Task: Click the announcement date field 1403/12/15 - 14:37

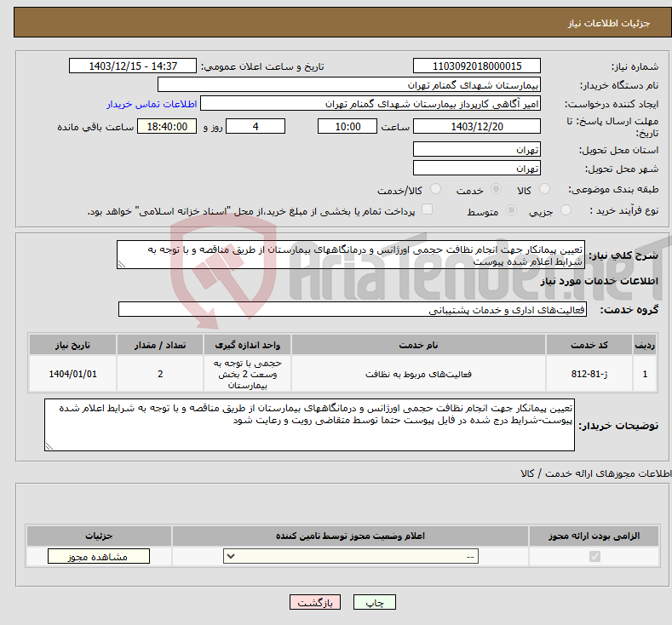Action: [x=133, y=66]
